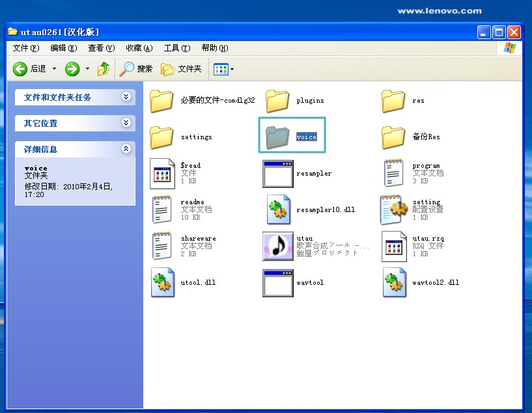Image resolution: width=532 pixels, height=413 pixels.
Task: Select the resampler executable icon
Action: point(278,174)
